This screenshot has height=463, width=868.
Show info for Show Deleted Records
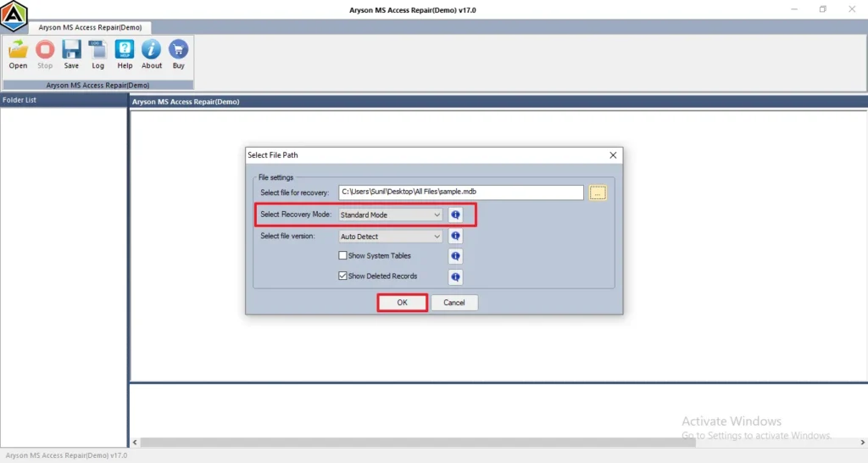[x=455, y=277]
